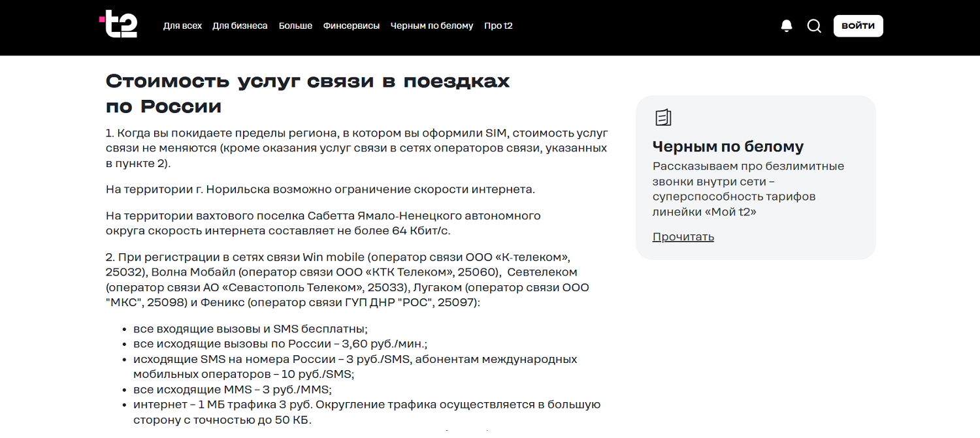Click the «Черным по белому» card title

click(728, 146)
